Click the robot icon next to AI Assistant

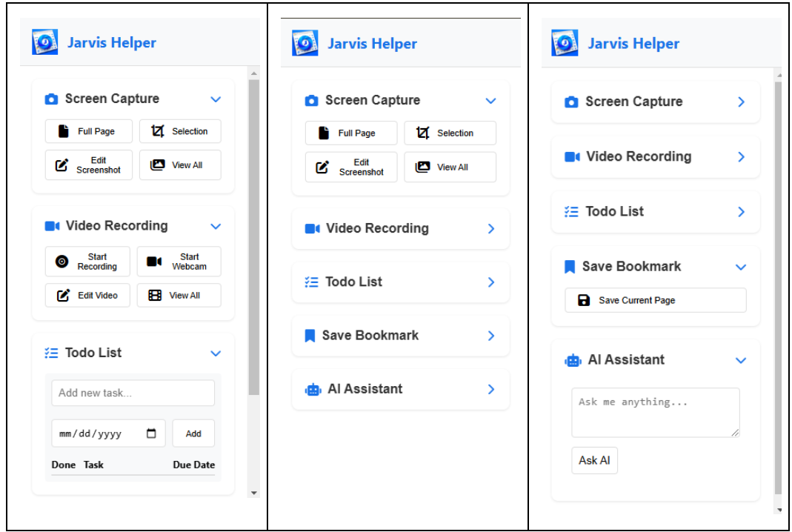tap(573, 360)
